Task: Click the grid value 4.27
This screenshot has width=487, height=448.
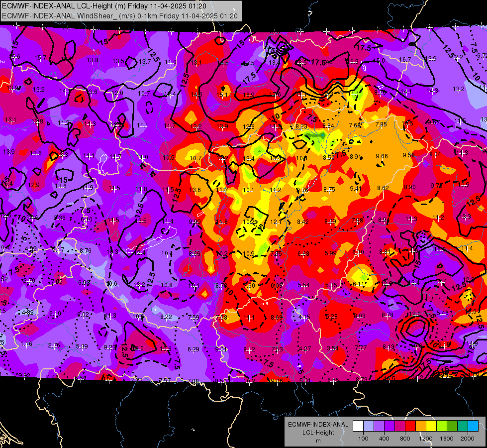Action: (x=304, y=349)
